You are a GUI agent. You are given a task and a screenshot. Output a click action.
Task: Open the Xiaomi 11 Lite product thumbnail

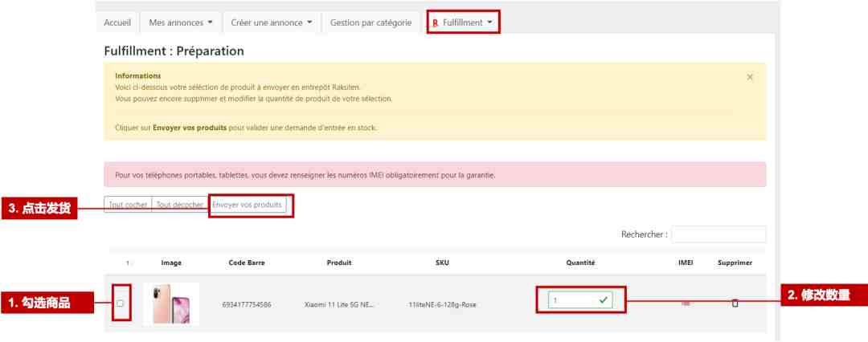[x=171, y=303]
